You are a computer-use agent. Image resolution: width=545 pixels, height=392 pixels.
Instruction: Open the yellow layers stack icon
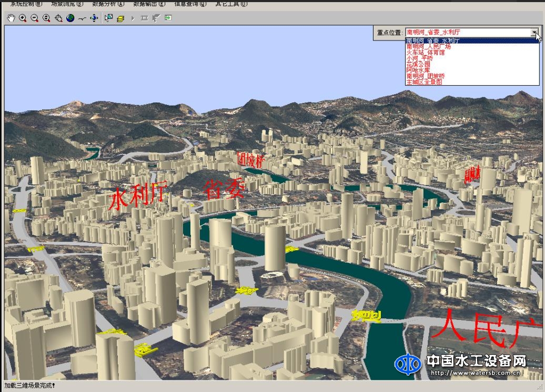pyautogui.click(x=120, y=18)
